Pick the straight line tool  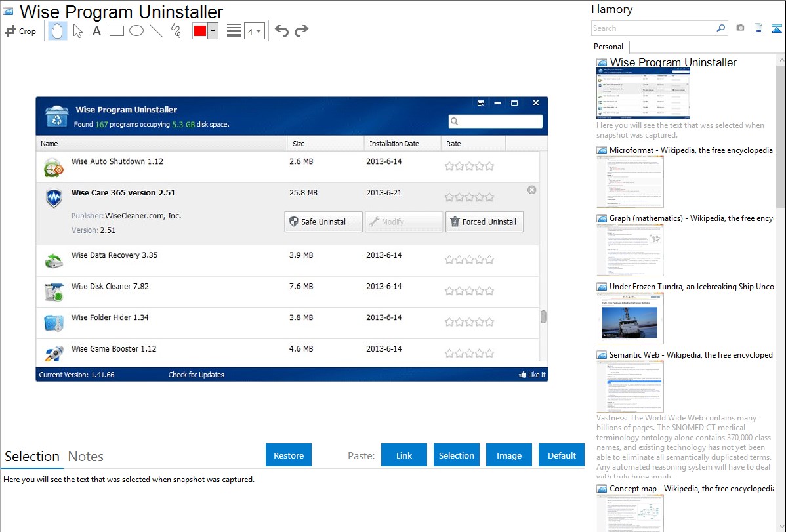click(156, 31)
